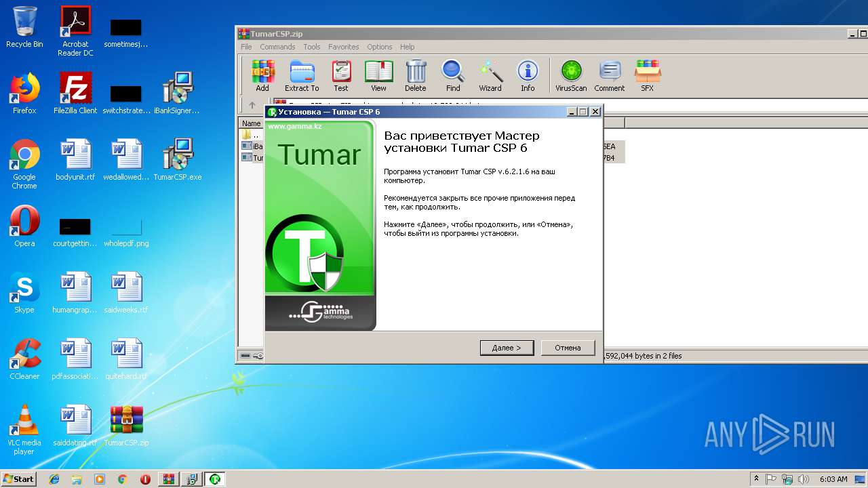The width and height of the screenshot is (868, 488).
Task: Select sometimesj... desktop file
Action: [126, 33]
